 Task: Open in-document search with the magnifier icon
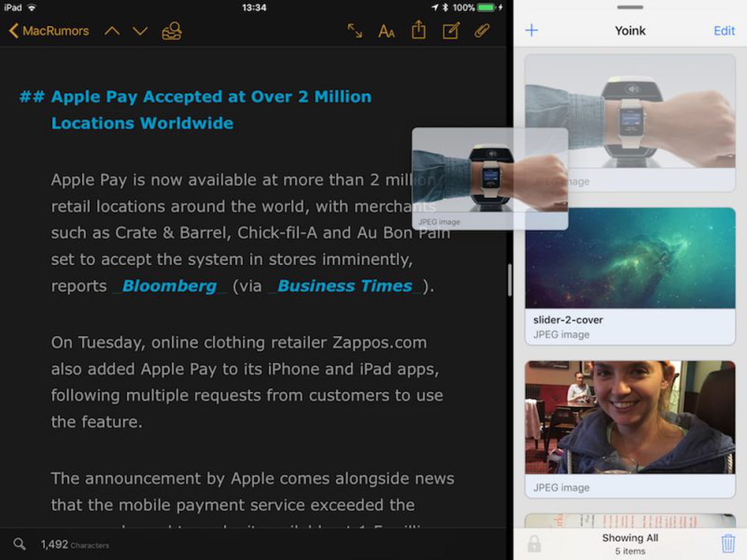click(19, 543)
